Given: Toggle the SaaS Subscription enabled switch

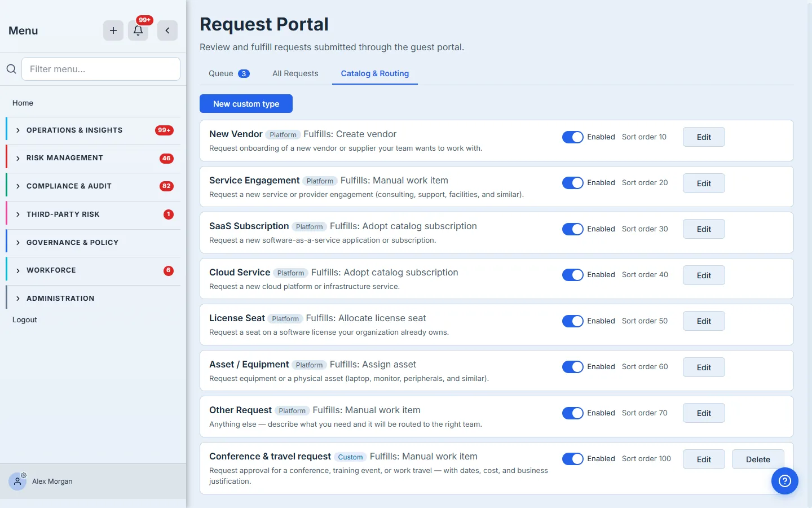Looking at the screenshot, I should point(573,229).
